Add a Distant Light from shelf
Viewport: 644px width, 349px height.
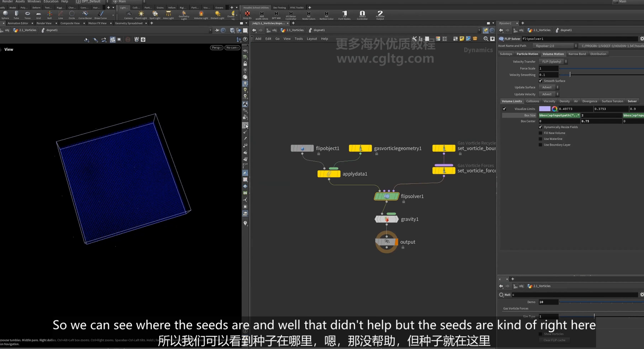point(218,15)
